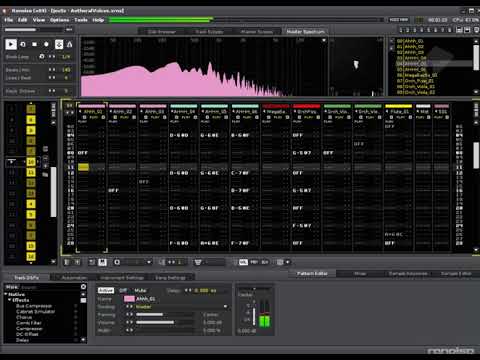Toggle the quantize Q icon

pos(117,262)
